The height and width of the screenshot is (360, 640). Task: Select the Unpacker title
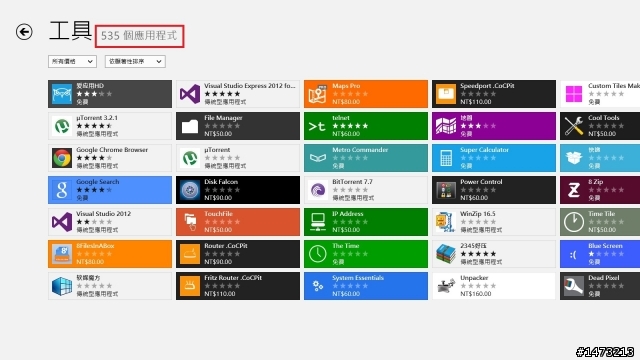click(x=474, y=278)
